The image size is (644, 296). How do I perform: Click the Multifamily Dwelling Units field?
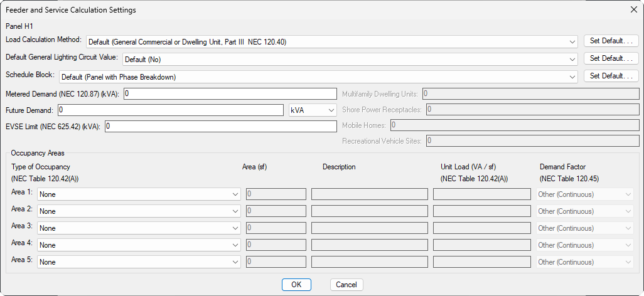coord(530,93)
